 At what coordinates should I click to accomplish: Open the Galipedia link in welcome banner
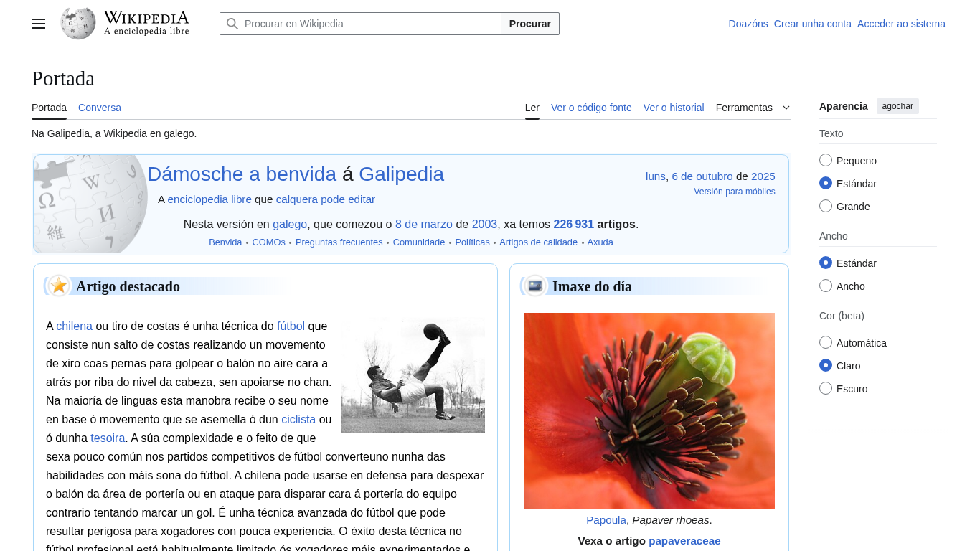pyautogui.click(x=401, y=174)
